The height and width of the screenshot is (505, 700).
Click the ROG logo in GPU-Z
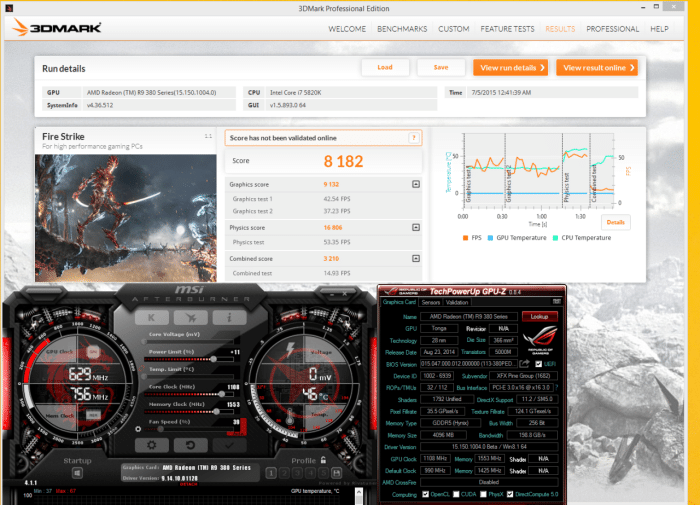click(x=540, y=339)
